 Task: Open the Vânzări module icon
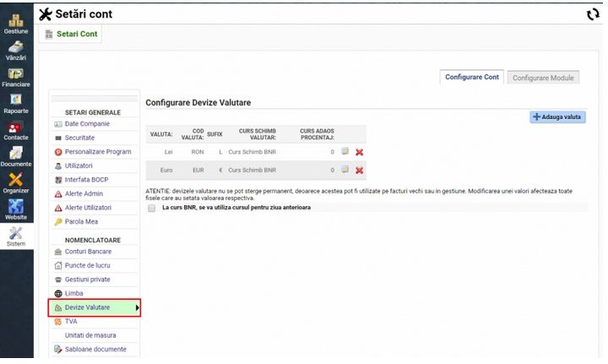click(x=16, y=48)
